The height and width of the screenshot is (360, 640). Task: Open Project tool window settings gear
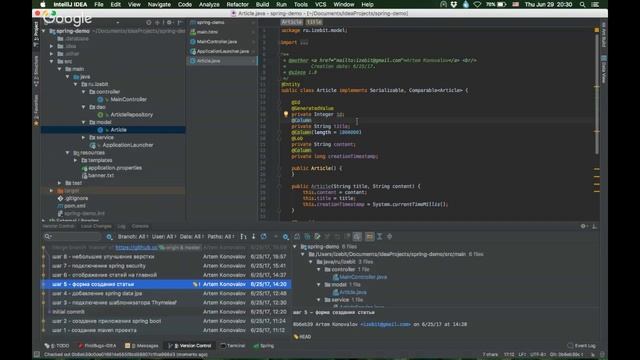[169, 22]
